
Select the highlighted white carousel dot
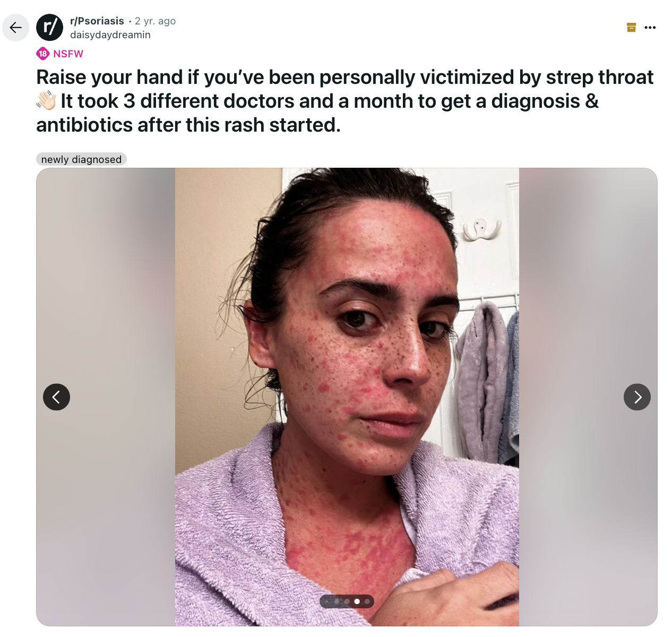click(357, 601)
